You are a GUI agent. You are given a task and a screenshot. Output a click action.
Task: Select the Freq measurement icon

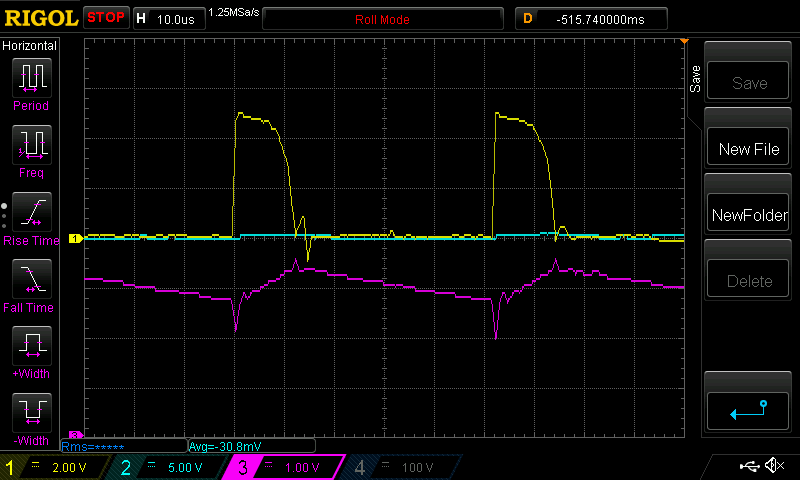(30, 146)
